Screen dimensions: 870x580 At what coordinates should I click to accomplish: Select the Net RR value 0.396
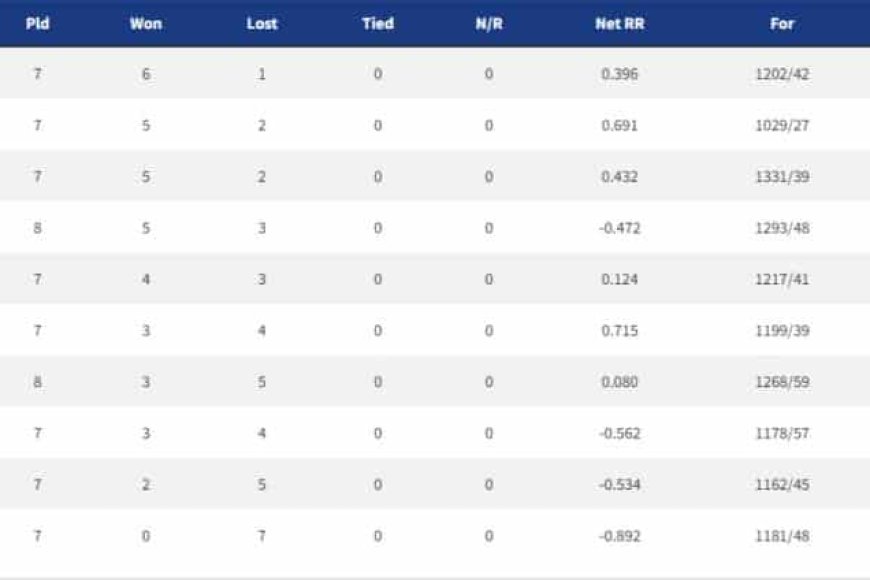click(x=620, y=74)
